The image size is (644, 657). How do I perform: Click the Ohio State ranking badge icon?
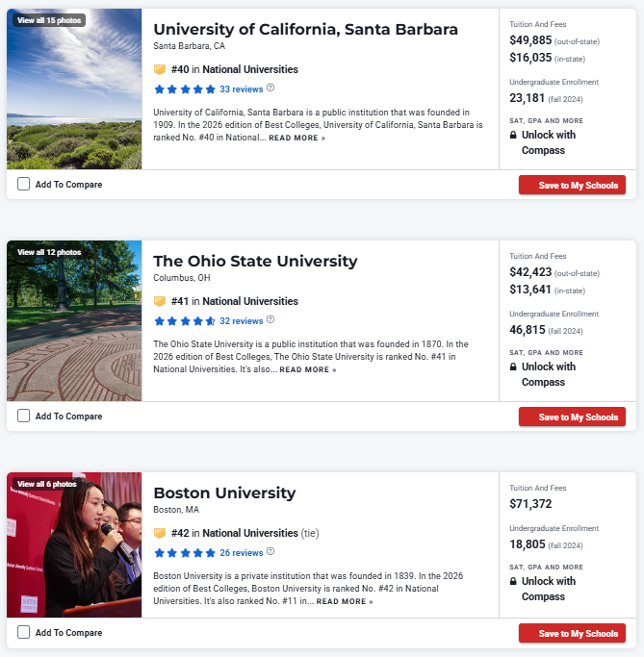pos(160,301)
